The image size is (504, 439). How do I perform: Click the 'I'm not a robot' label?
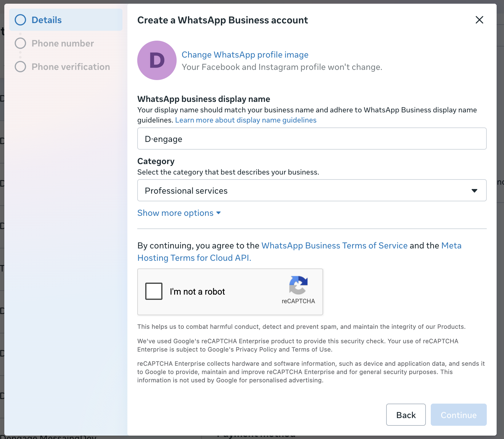[x=198, y=292]
